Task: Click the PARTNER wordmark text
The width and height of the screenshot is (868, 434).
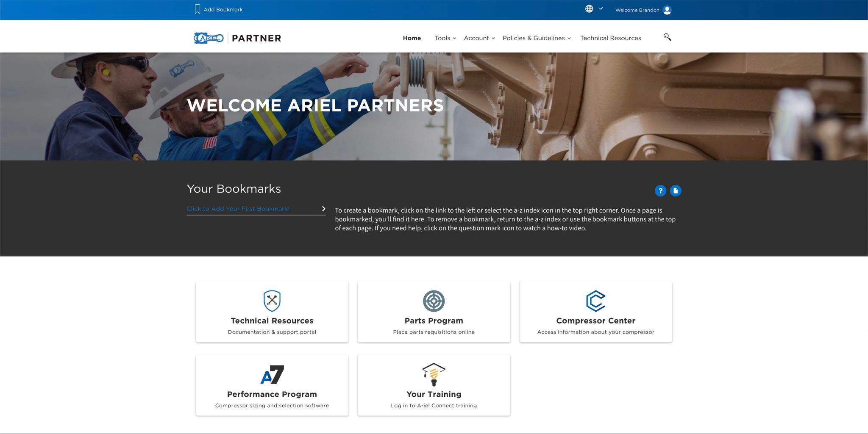Action: tap(256, 39)
